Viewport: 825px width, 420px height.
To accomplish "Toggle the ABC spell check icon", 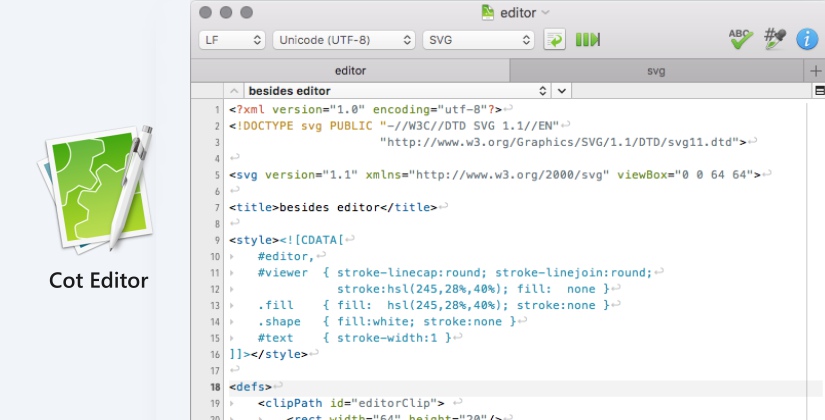I will [x=741, y=39].
